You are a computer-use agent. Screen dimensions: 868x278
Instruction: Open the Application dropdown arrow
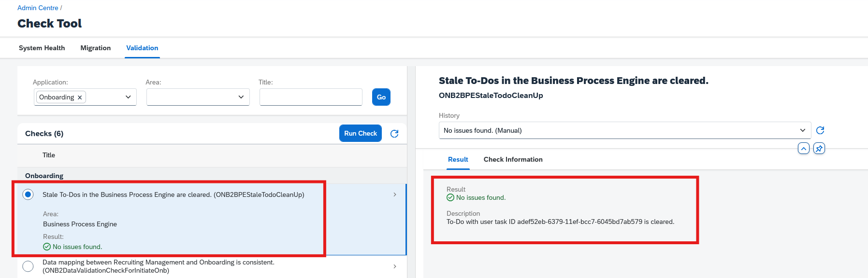tap(128, 97)
